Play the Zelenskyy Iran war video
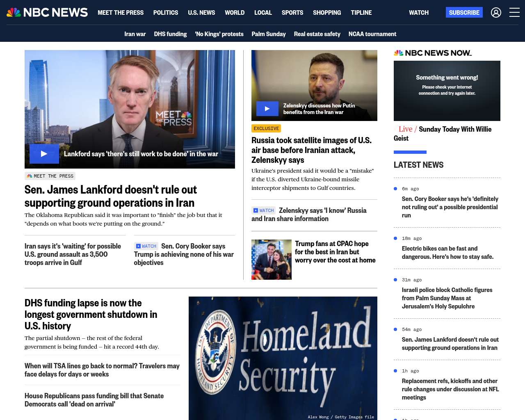 pyautogui.click(x=267, y=109)
